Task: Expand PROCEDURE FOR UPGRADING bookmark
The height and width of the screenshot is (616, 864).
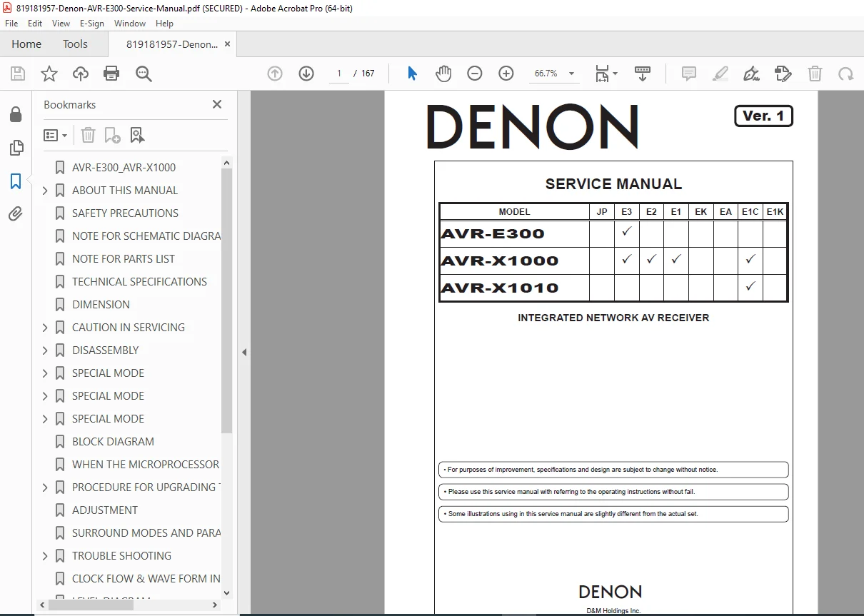Action: point(45,488)
